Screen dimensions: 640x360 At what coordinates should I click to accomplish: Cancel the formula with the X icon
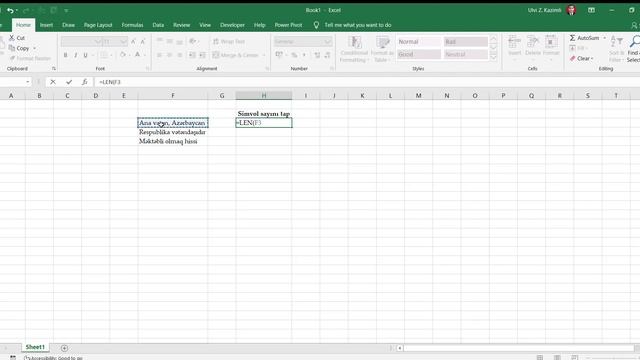(x=53, y=82)
